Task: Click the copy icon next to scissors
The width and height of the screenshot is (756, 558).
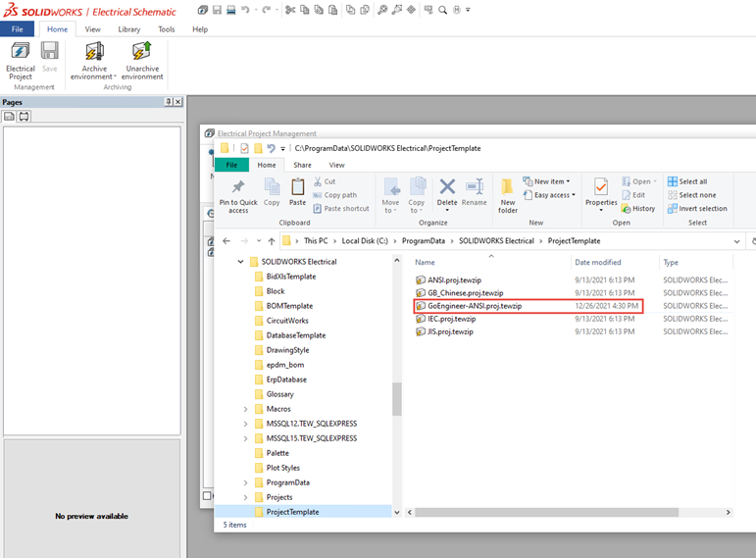Action: [305, 10]
